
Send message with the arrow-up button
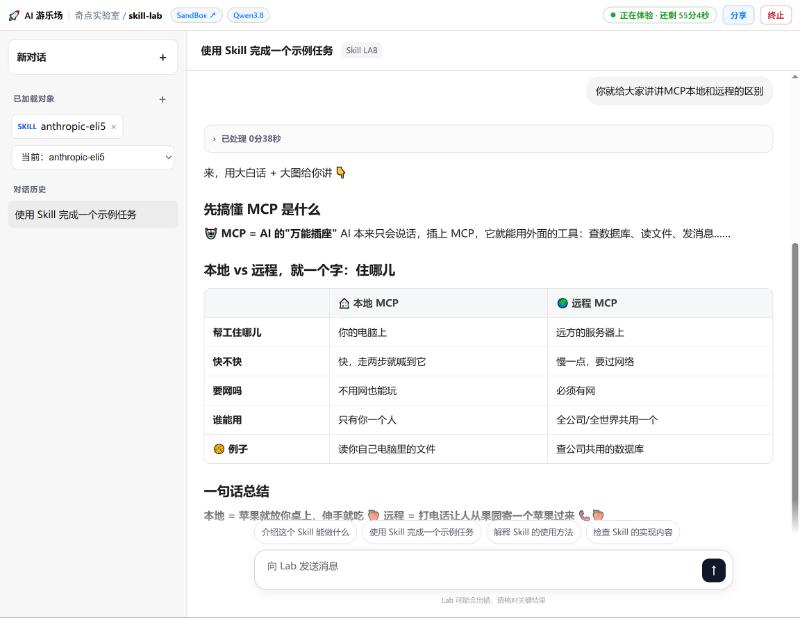[713, 570]
